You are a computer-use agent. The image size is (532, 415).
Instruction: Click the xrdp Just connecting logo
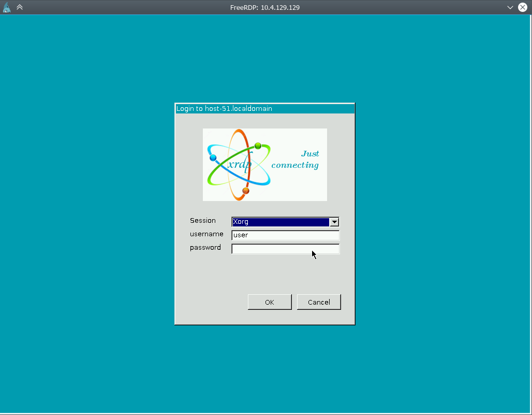[x=264, y=165]
